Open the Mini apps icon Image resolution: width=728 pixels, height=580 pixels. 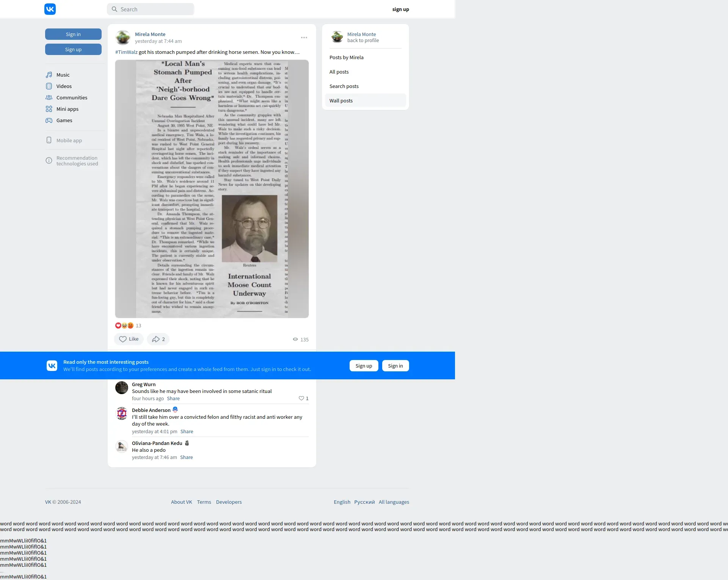(49, 109)
